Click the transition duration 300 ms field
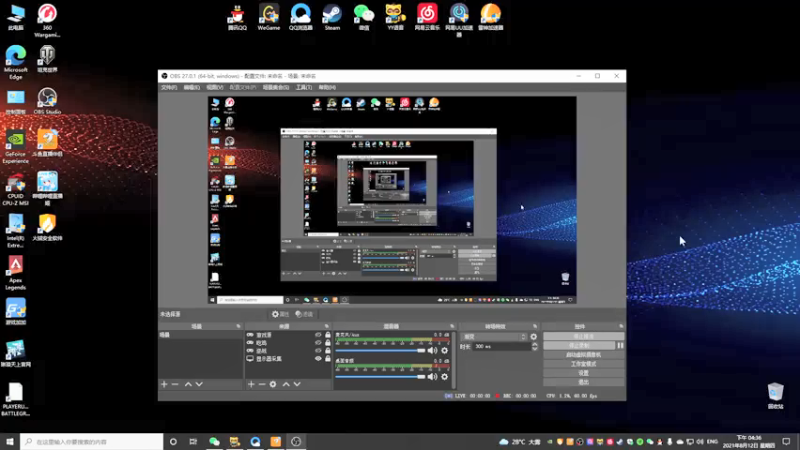800x450 pixels. tap(502, 346)
